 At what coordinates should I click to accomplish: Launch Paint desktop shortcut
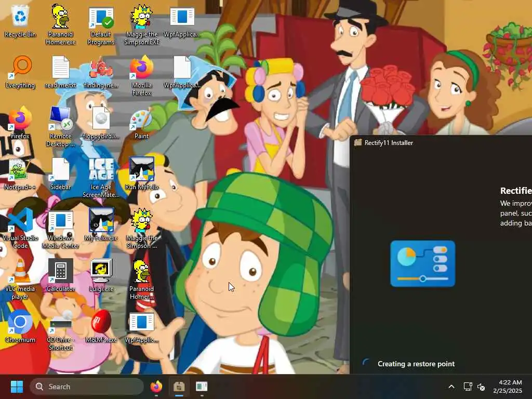pyautogui.click(x=141, y=123)
